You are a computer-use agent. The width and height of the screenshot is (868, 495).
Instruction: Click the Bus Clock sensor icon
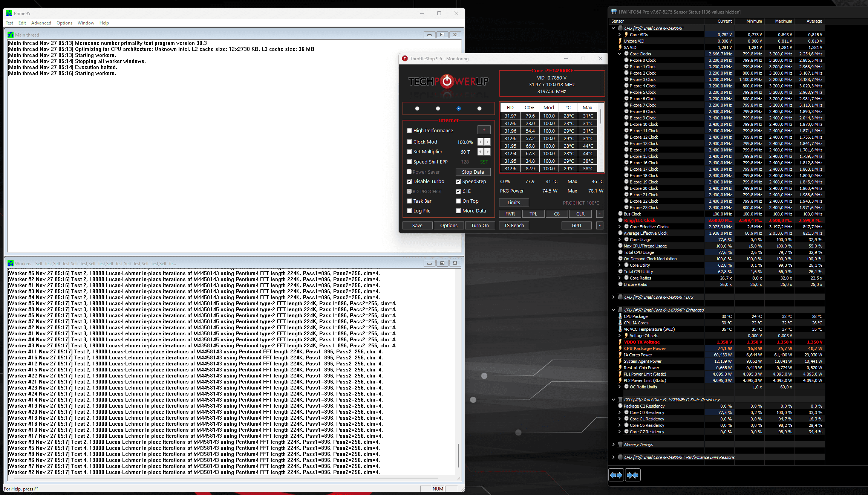click(620, 214)
